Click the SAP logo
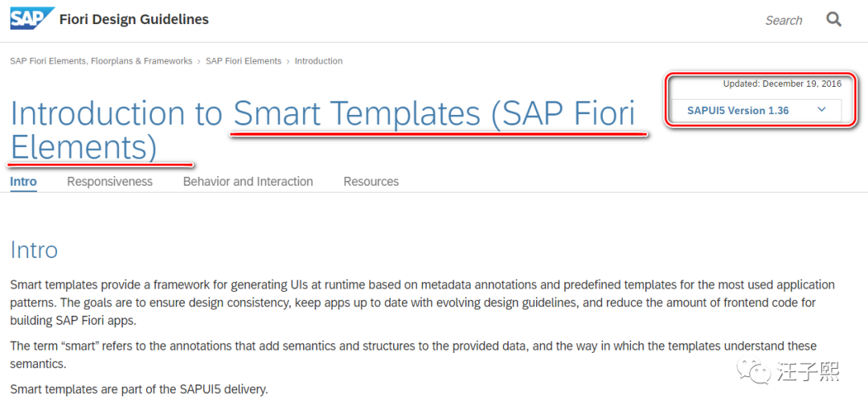This screenshot has height=410, width=868. (32, 18)
